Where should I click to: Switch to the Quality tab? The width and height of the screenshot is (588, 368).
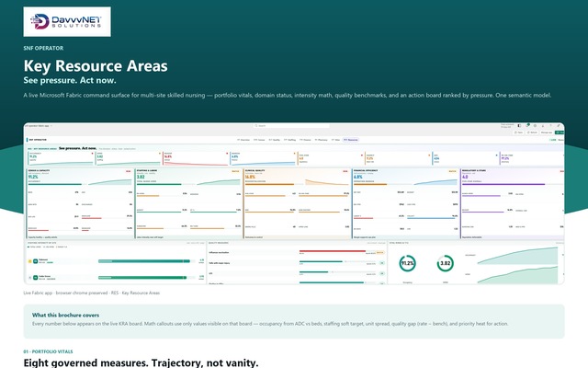275,140
